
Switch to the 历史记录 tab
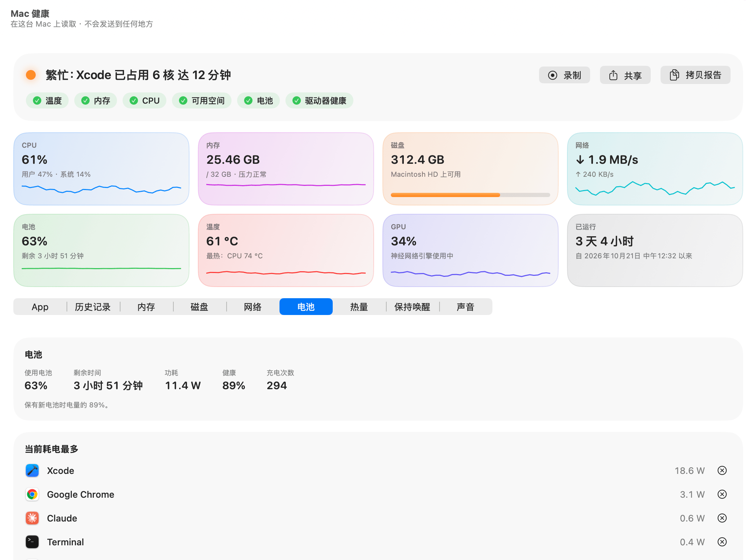coord(93,307)
